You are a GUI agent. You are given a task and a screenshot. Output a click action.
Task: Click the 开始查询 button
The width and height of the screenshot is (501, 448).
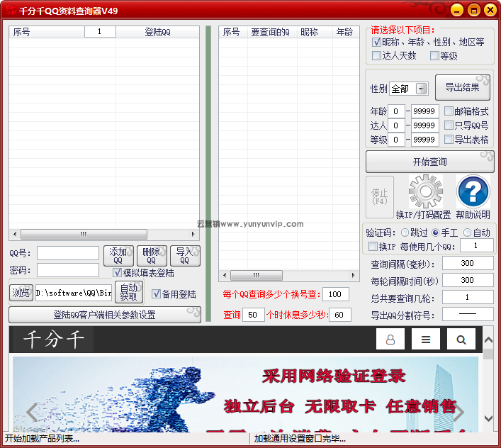(x=429, y=162)
